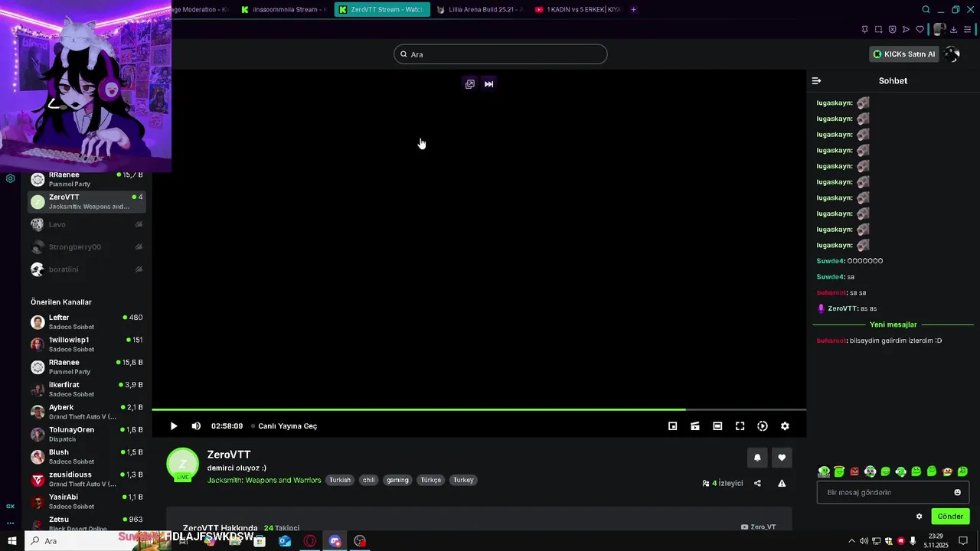The height and width of the screenshot is (551, 980).
Task: Open ZeroVTT channel in sidebar
Action: tap(87, 202)
